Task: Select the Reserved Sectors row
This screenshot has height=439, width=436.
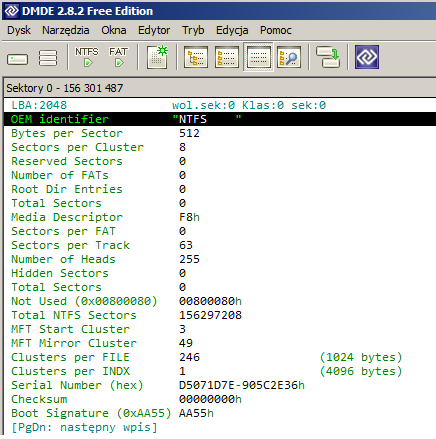Action: [220, 161]
